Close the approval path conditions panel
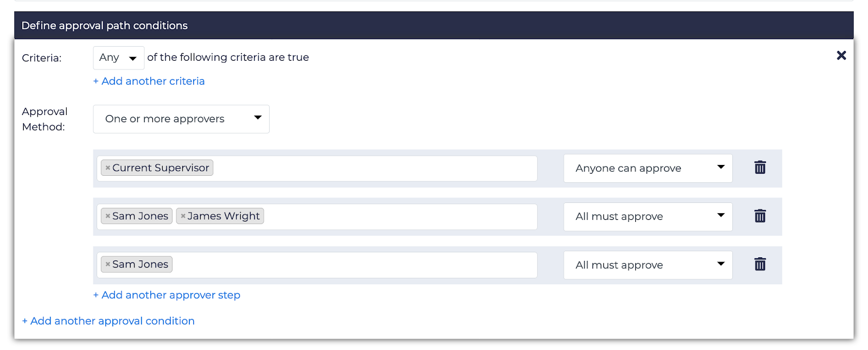868x350 pixels. [x=841, y=55]
